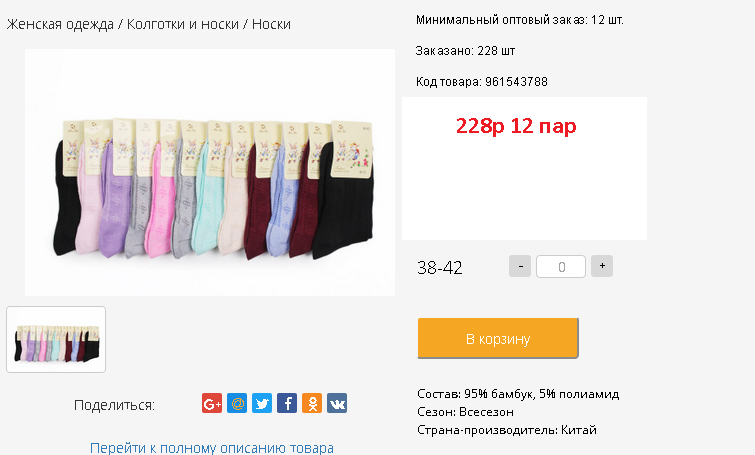Click the red 228р 12 пар price
The height and width of the screenshot is (455, 755).
[x=516, y=126]
